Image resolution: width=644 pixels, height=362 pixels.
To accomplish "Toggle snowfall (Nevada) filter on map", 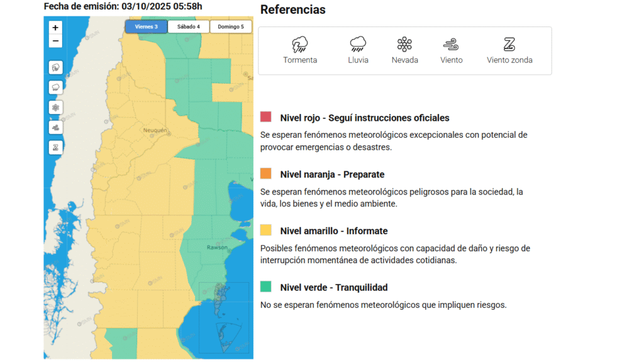I will pos(55,107).
